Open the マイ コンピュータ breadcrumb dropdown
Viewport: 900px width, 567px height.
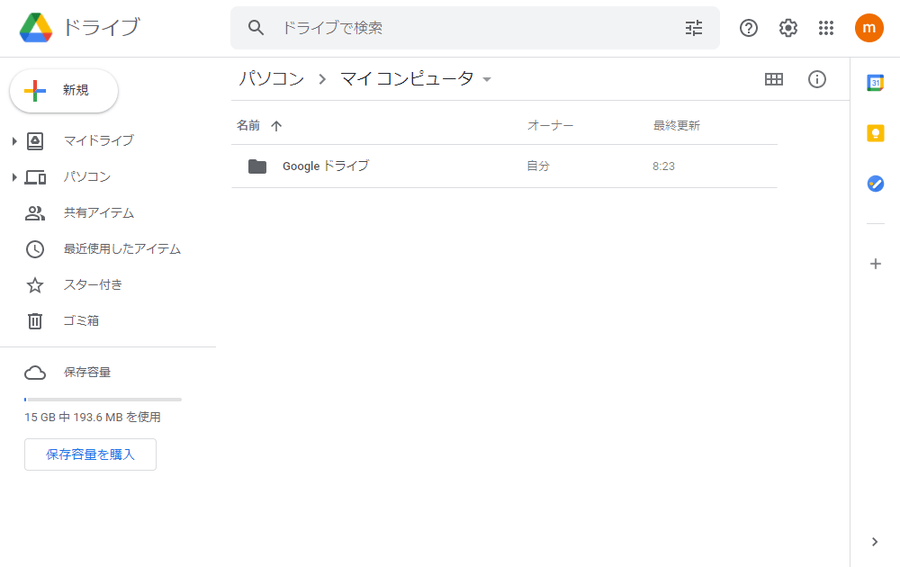click(x=487, y=79)
